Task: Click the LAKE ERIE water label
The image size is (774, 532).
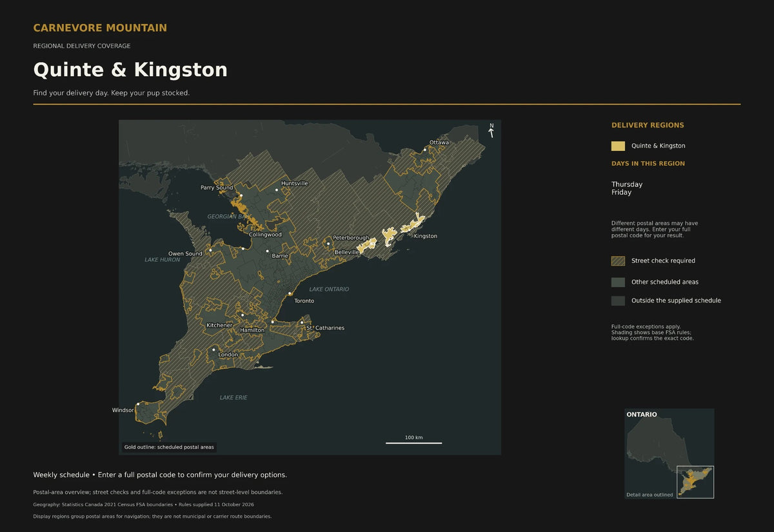Action: pyautogui.click(x=233, y=398)
